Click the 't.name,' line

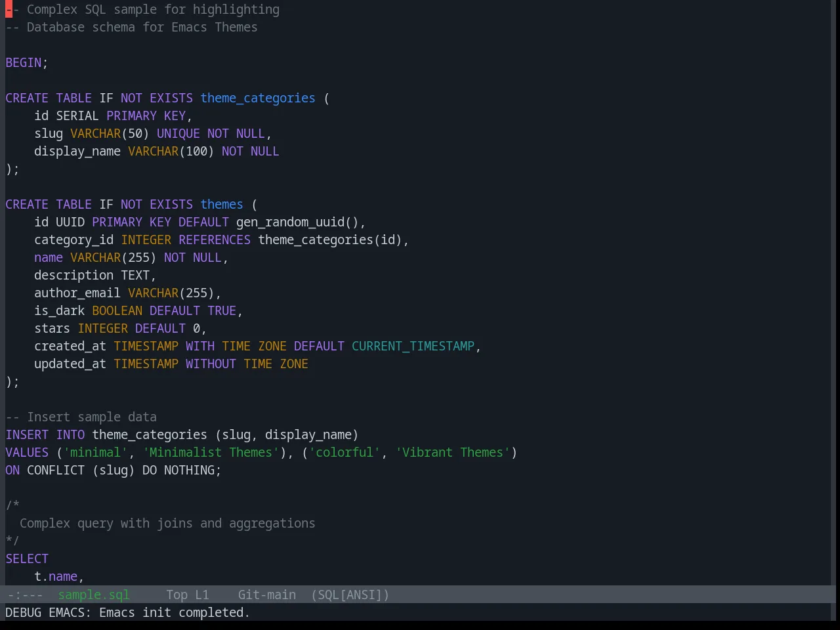pyautogui.click(x=59, y=576)
